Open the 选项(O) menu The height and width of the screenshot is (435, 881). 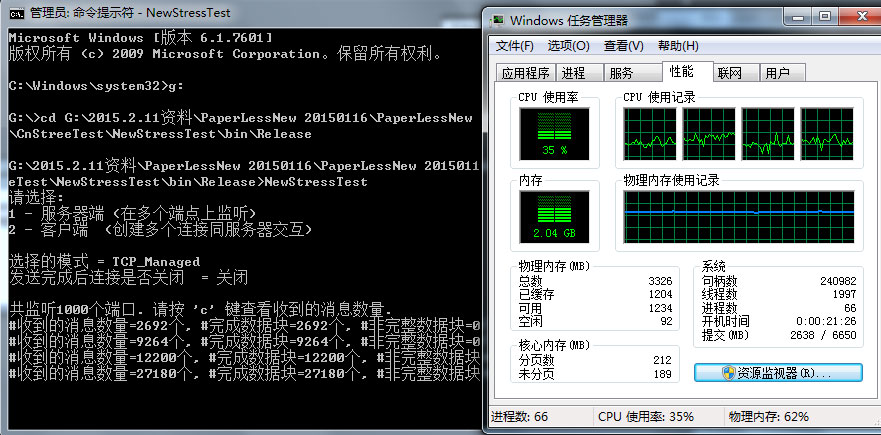point(569,46)
